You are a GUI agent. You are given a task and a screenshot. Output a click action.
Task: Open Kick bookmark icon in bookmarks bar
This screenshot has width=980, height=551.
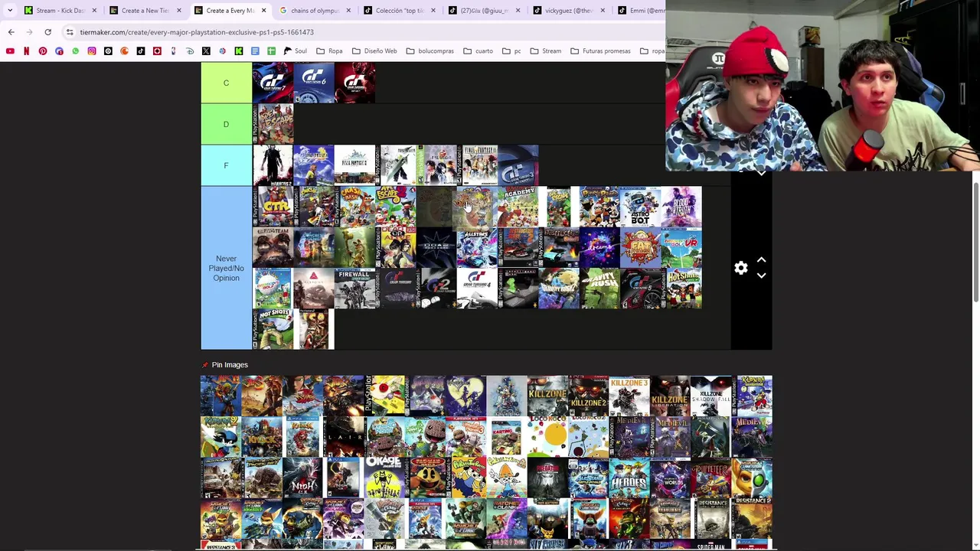pos(239,51)
